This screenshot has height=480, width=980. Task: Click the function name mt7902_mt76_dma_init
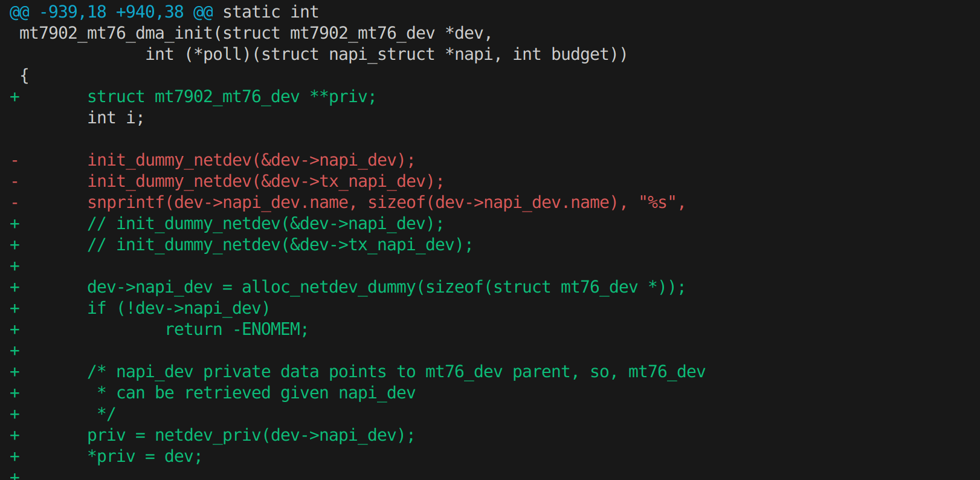(x=116, y=33)
